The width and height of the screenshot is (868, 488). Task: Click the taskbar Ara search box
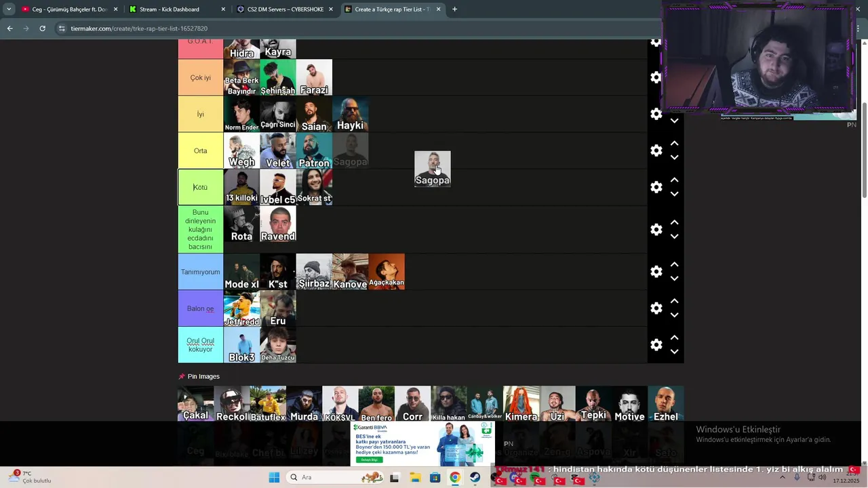coord(336,477)
